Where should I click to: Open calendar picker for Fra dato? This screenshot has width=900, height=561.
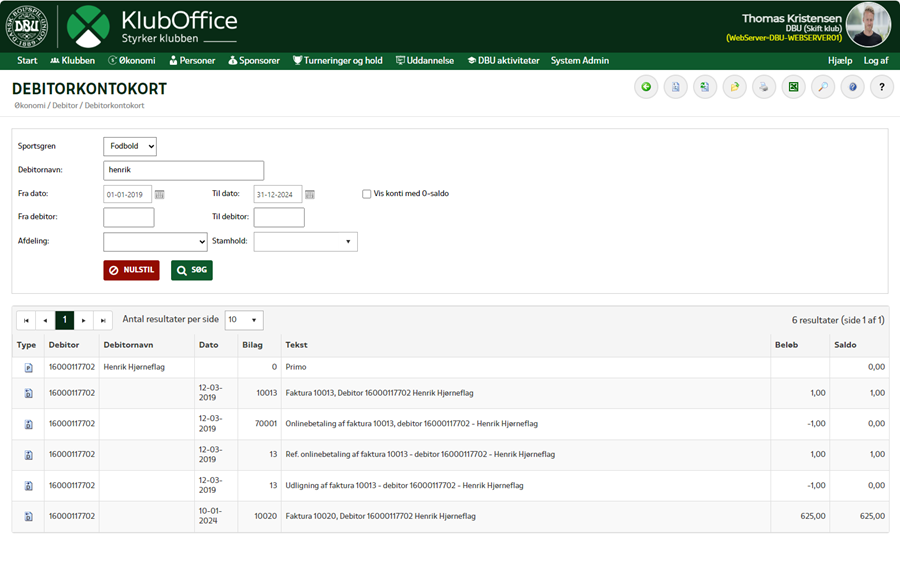[160, 195]
